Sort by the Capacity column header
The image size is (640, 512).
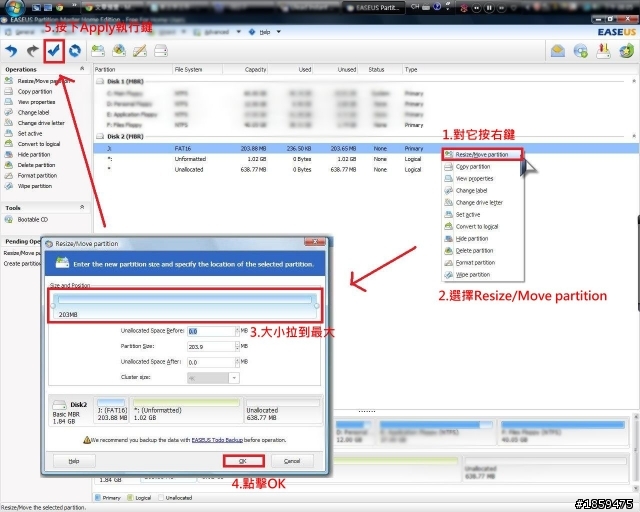point(256,69)
